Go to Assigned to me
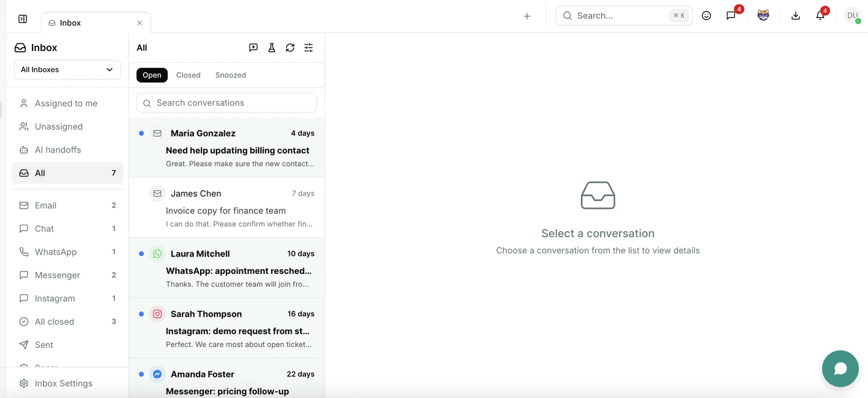Screen dimensions: 868x398 pos(68,104)
